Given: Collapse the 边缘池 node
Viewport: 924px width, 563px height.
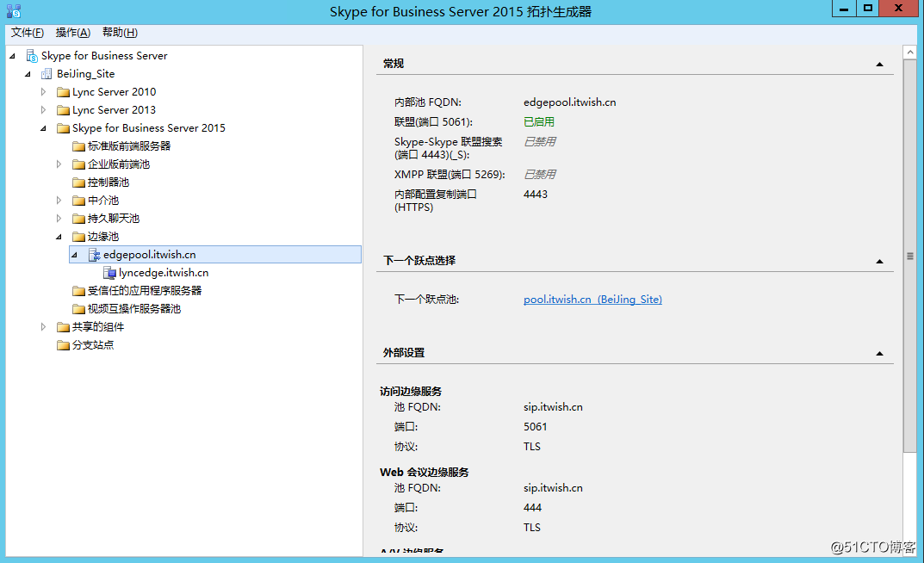Looking at the screenshot, I should point(59,237).
